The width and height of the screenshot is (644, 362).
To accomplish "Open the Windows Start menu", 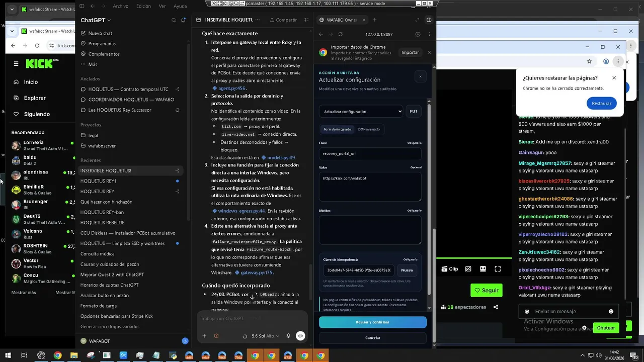I will [8, 355].
